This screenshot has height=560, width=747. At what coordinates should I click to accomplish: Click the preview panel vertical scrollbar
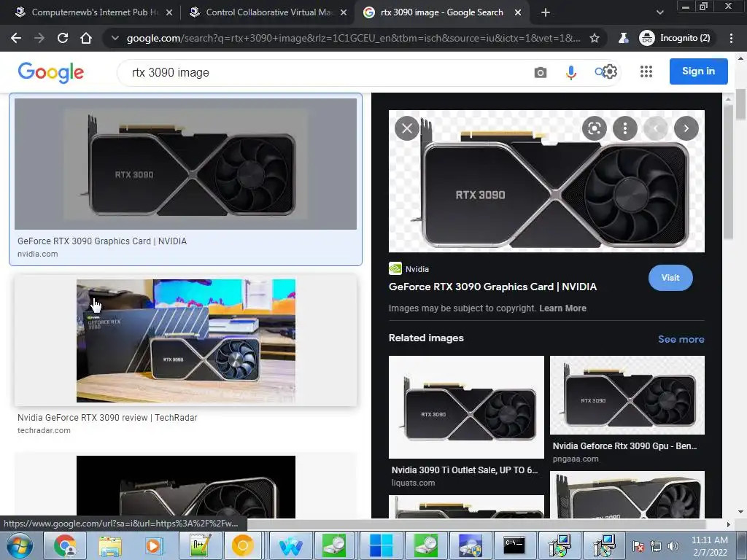pyautogui.click(x=728, y=171)
